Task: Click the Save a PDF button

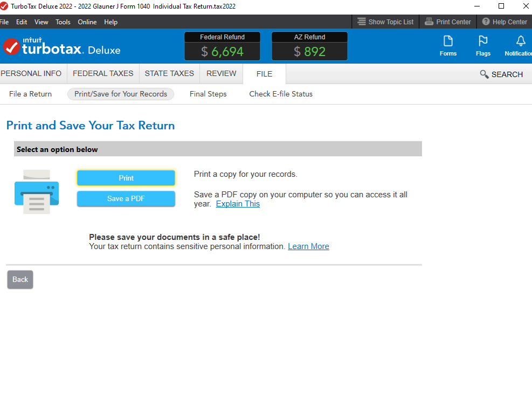Action: pyautogui.click(x=126, y=198)
